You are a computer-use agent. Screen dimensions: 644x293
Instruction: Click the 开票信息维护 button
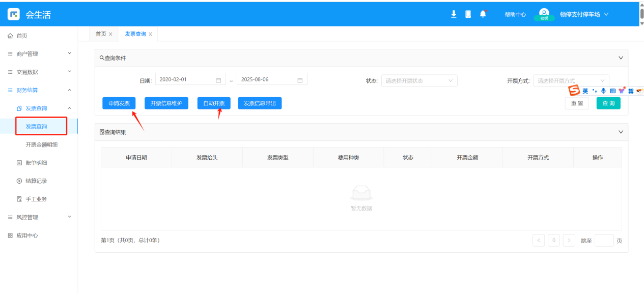[x=166, y=103]
